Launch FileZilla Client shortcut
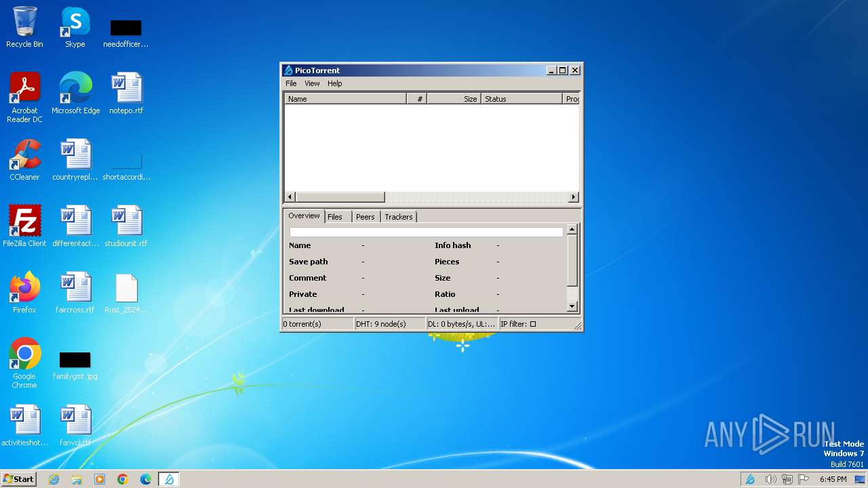The height and width of the screenshot is (488, 868). 24,226
